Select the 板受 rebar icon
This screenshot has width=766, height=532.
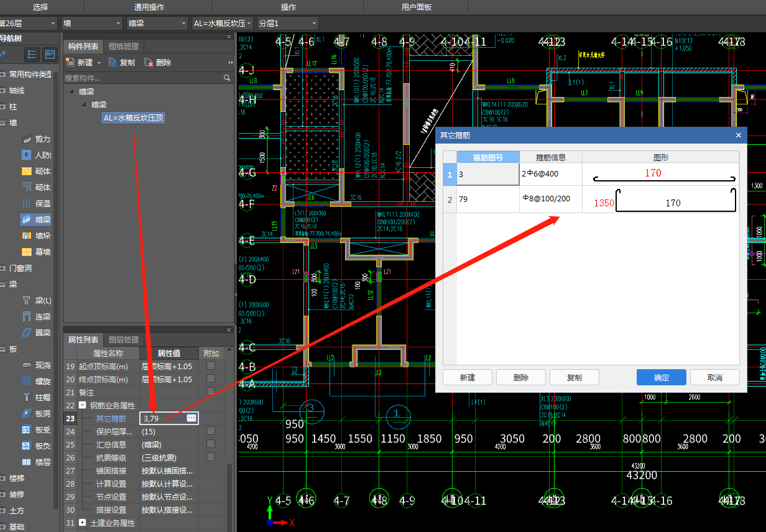click(x=27, y=429)
